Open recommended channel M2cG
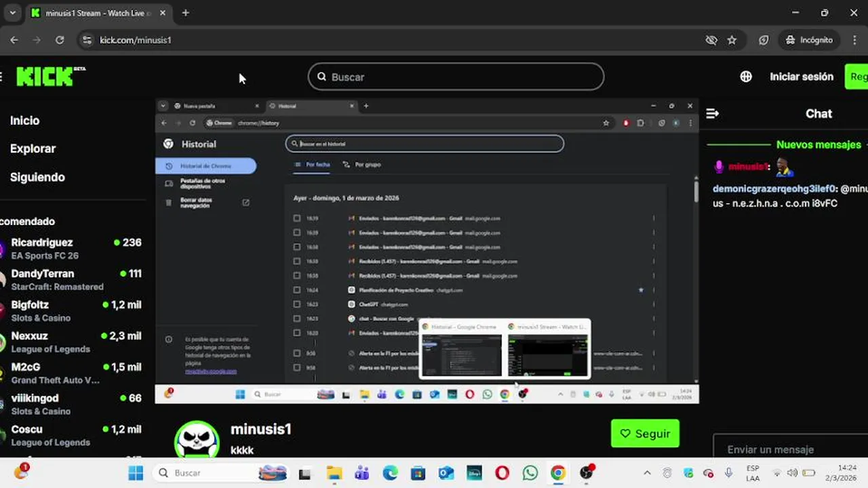This screenshot has width=868, height=488. [72, 373]
